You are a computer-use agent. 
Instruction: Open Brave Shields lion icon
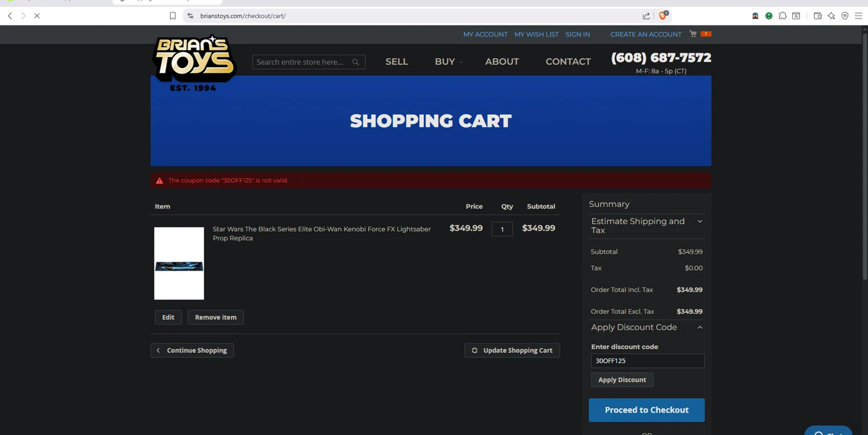(x=663, y=15)
